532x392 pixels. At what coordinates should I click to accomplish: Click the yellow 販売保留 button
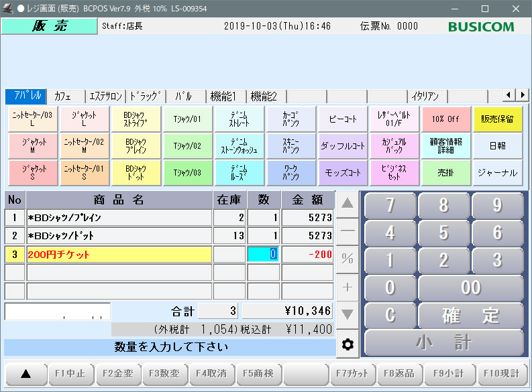pyautogui.click(x=497, y=119)
